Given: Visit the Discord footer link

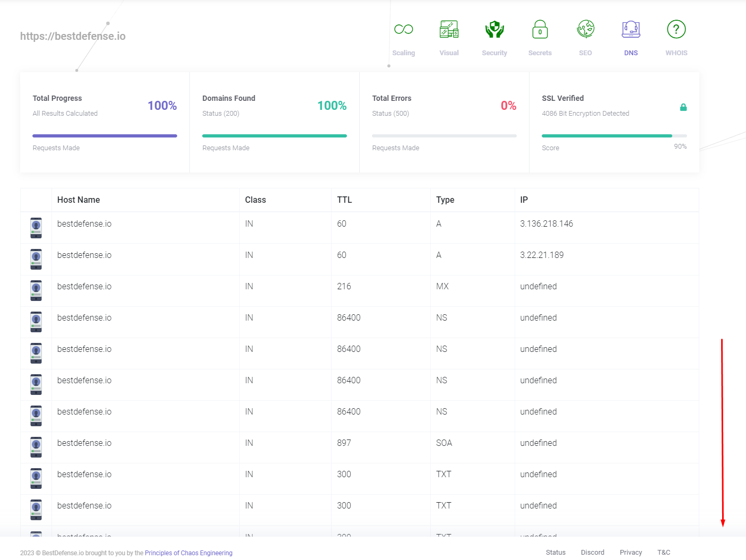Looking at the screenshot, I should [592, 553].
